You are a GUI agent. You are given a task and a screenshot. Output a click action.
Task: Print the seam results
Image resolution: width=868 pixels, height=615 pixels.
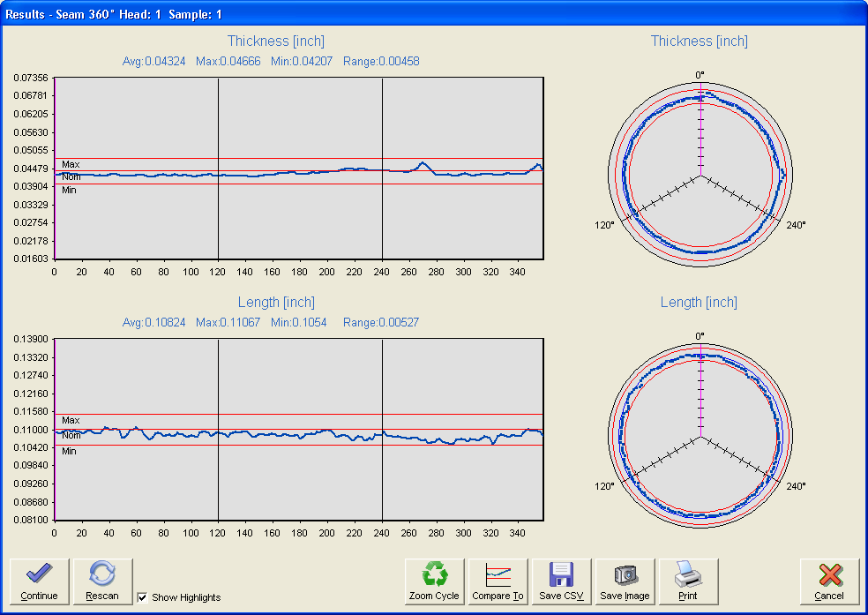(688, 581)
